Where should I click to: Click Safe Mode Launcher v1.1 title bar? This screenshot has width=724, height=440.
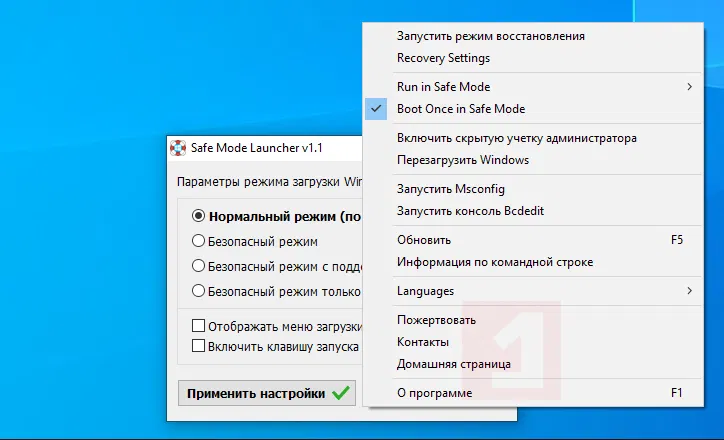[260, 149]
